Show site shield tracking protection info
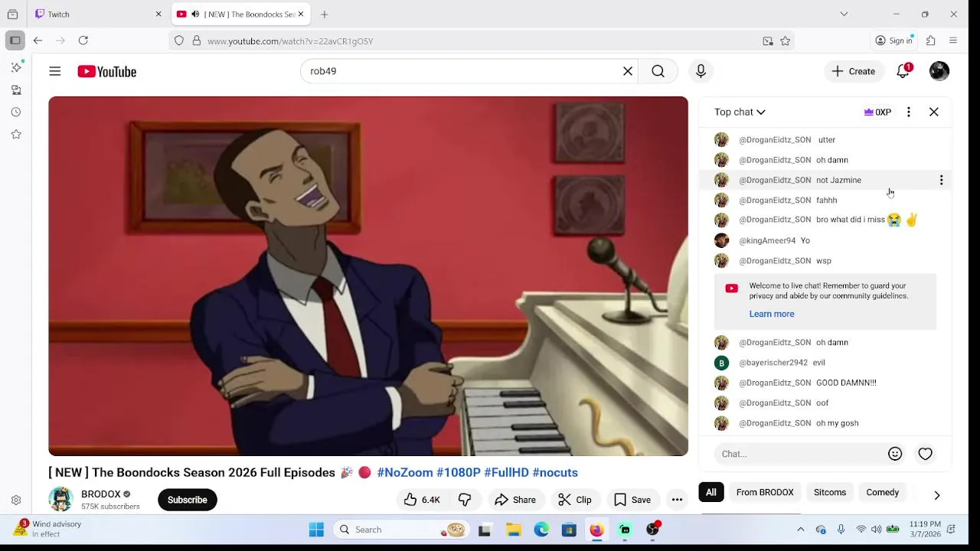Image resolution: width=980 pixels, height=551 pixels. (179, 41)
